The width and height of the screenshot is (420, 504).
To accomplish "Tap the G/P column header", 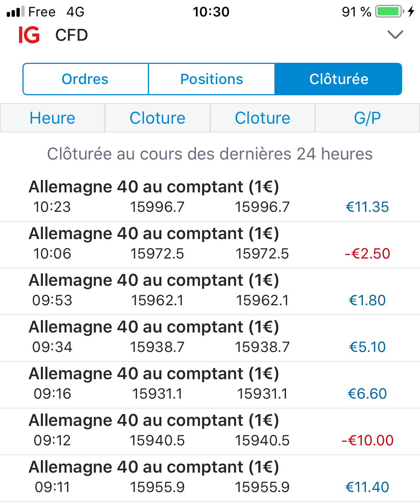I will tap(367, 118).
